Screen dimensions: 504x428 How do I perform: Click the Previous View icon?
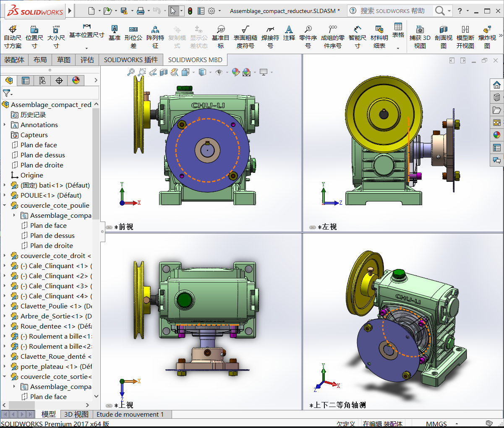pos(153,72)
